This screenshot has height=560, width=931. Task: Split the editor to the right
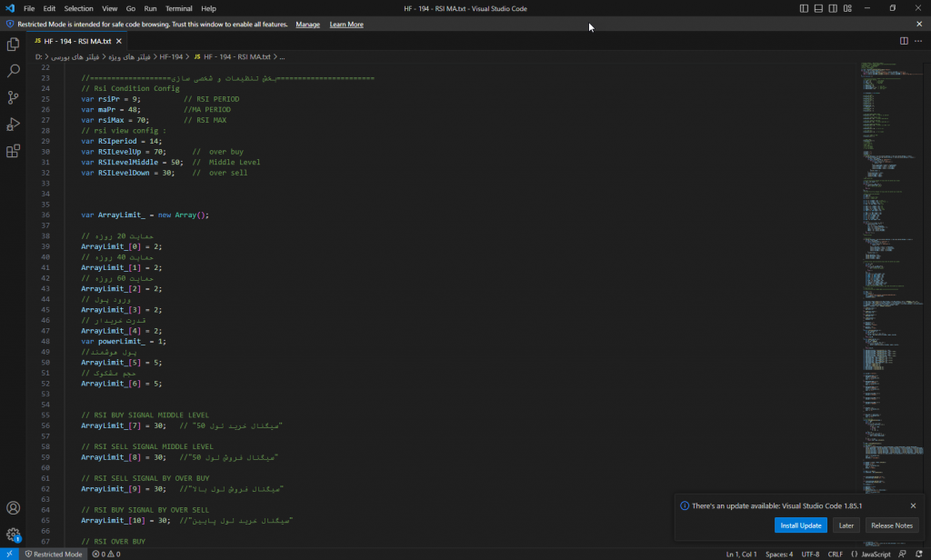pos(904,41)
